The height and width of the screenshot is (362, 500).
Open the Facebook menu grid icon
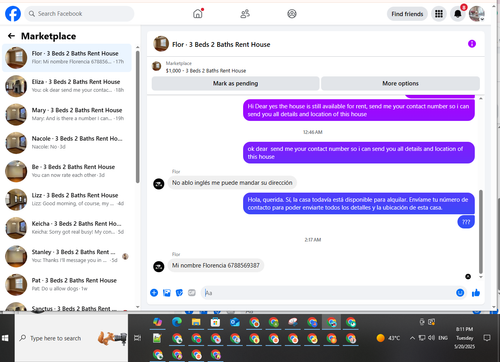click(439, 14)
